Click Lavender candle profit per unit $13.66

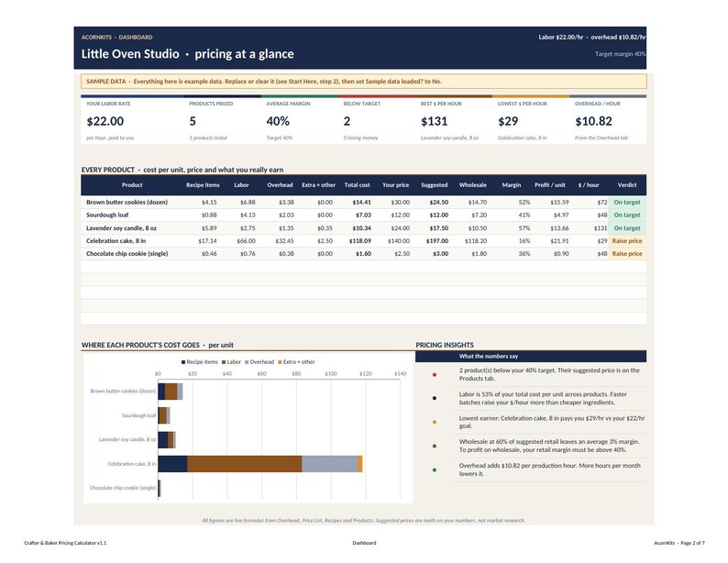[559, 228]
